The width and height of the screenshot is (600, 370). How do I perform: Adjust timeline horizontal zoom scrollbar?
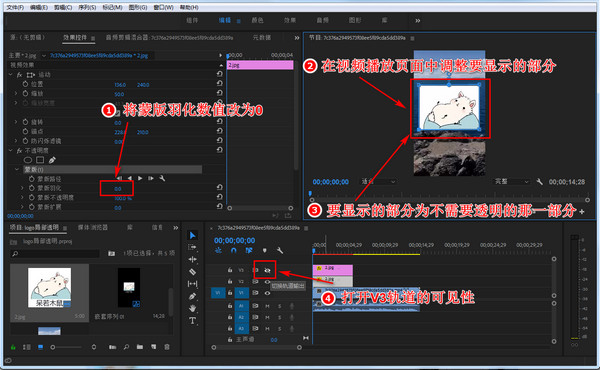[256, 347]
